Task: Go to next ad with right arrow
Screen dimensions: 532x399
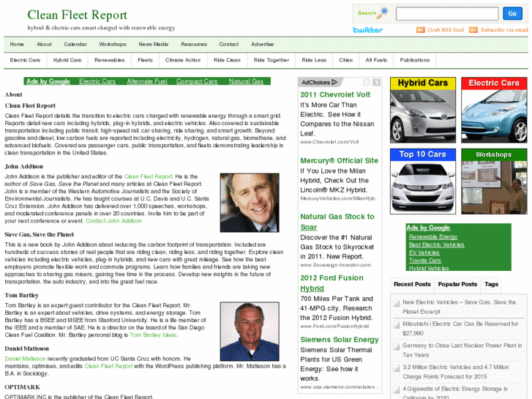Action: point(377,82)
